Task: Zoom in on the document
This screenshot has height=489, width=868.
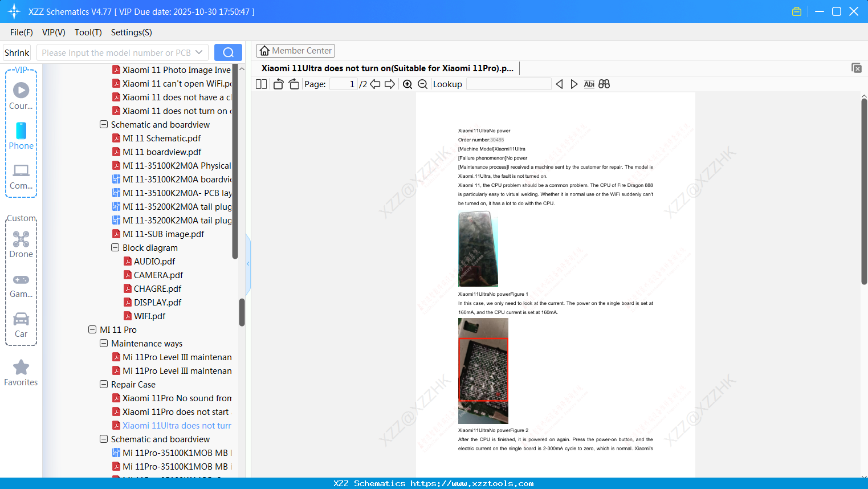Action: [407, 84]
